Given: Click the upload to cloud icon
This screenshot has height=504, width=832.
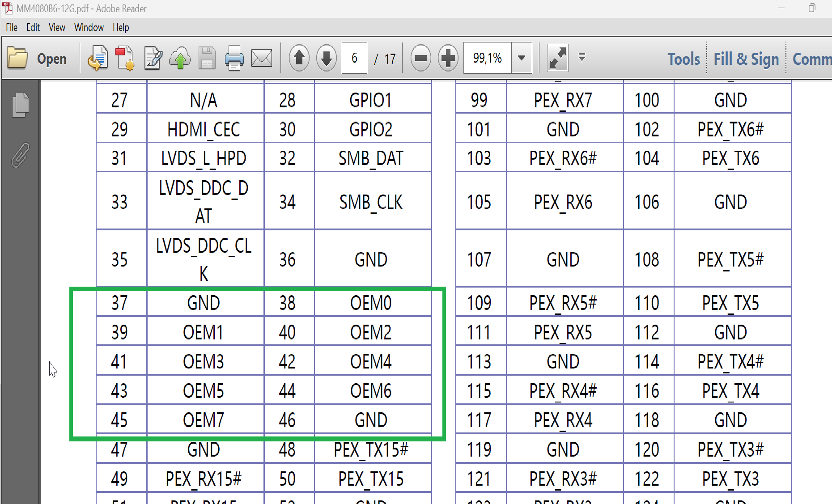Looking at the screenshot, I should (x=180, y=58).
